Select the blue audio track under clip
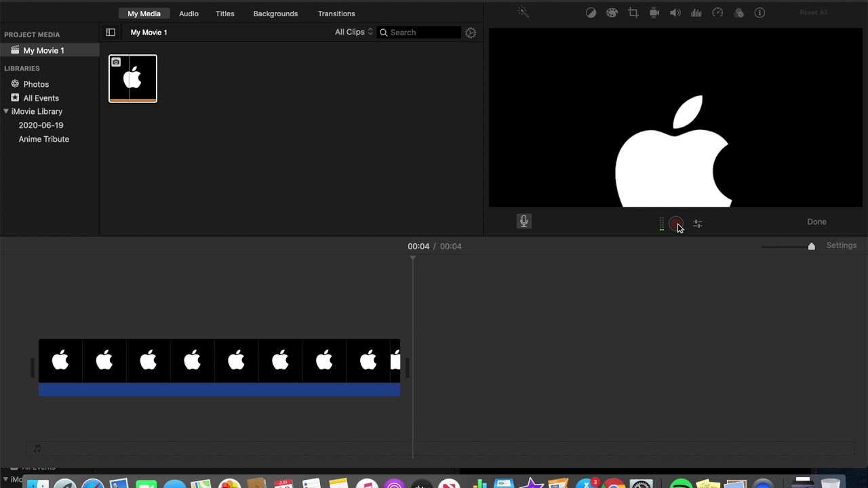This screenshot has height=488, width=868. [x=219, y=389]
